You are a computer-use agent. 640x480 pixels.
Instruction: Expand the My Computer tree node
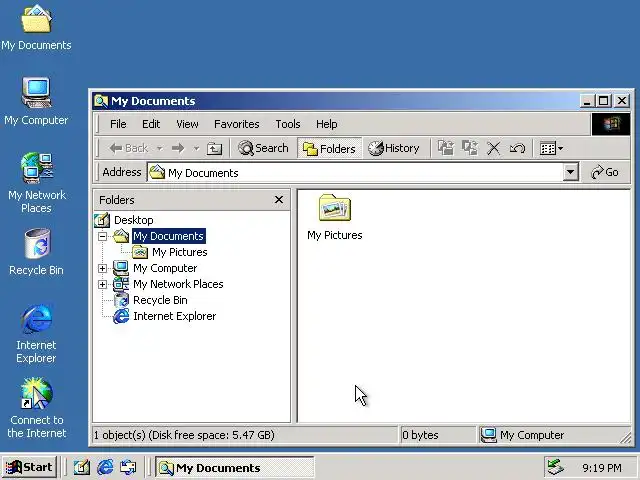[x=102, y=268]
